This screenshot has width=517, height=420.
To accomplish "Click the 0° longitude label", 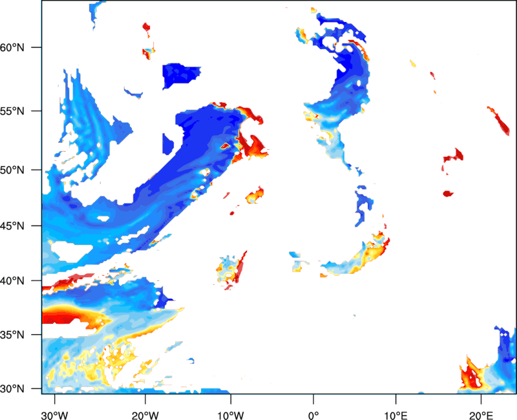I will tap(313, 415).
